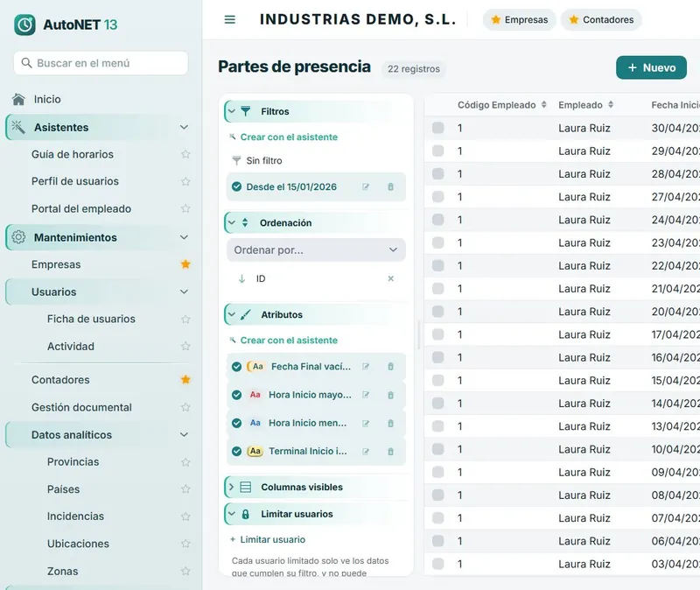The image size is (700, 590).
Task: Delete the Hora Inicio men... attribute
Action: pos(390,423)
